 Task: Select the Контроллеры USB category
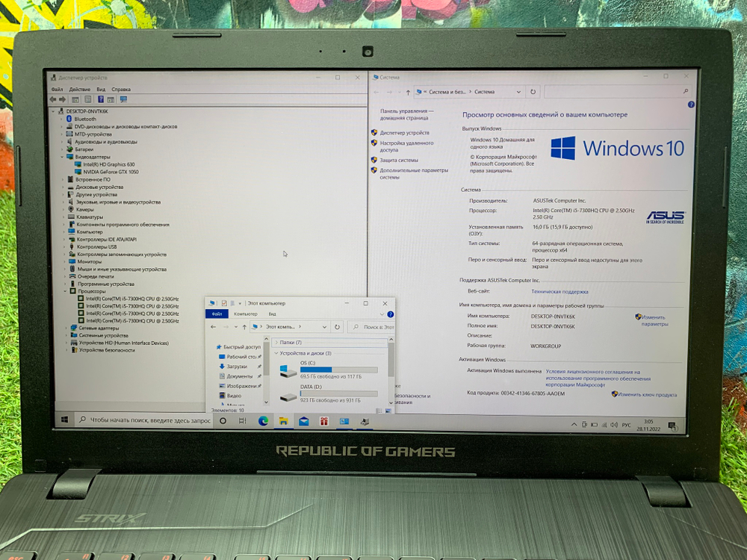tap(96, 246)
